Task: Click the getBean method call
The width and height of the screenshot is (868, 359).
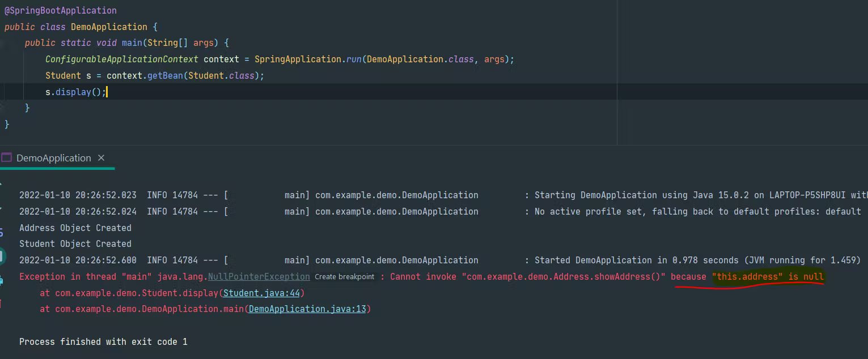Action: click(x=165, y=75)
